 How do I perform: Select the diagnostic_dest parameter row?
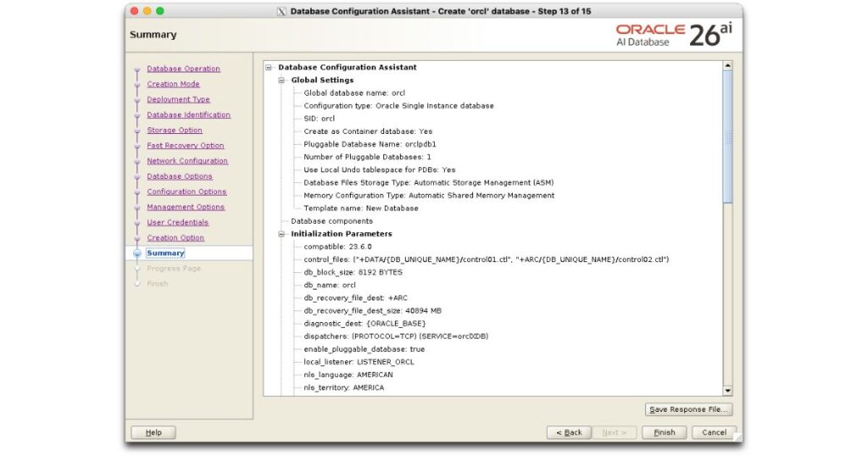click(x=364, y=324)
